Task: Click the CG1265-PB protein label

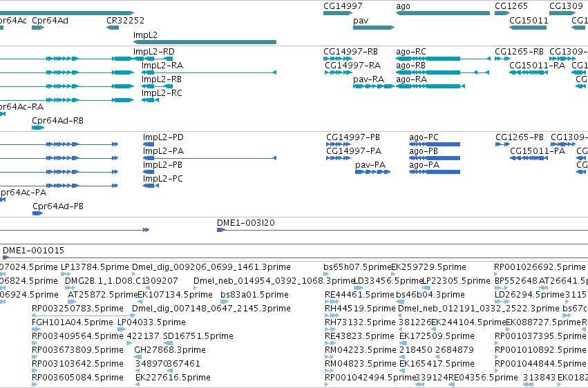Action: 520,137
